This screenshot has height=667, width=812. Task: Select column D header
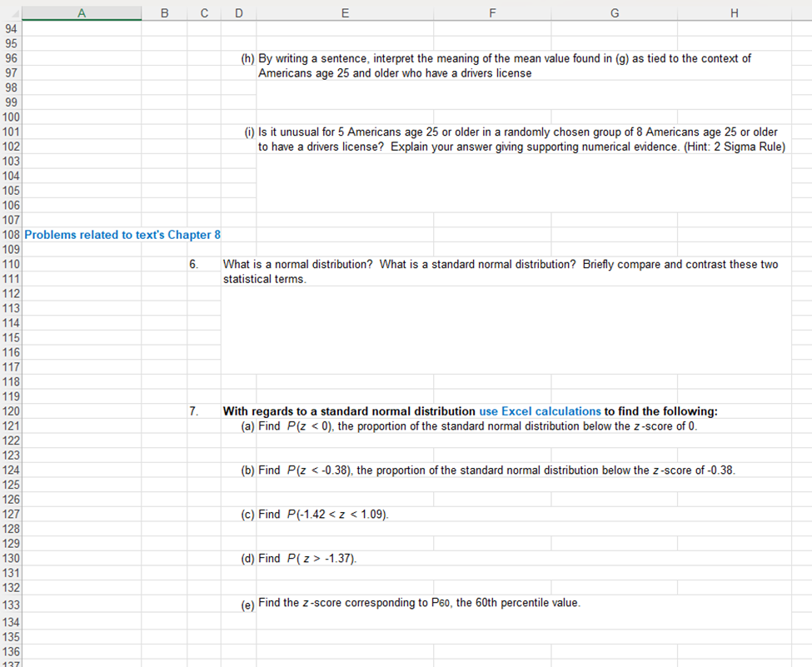pyautogui.click(x=238, y=12)
